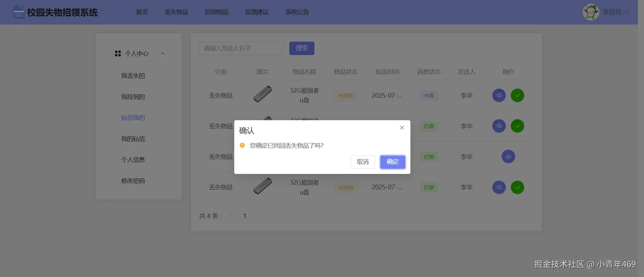
Task: Expand the 张佳佳 account dropdown arrow
Action: [x=627, y=12]
